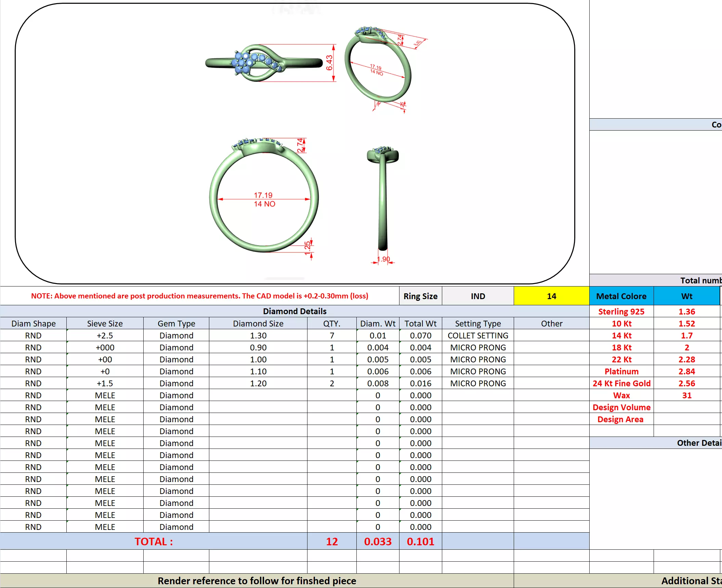Click the total quantity 12 cell
722x588 pixels.
pyautogui.click(x=332, y=542)
